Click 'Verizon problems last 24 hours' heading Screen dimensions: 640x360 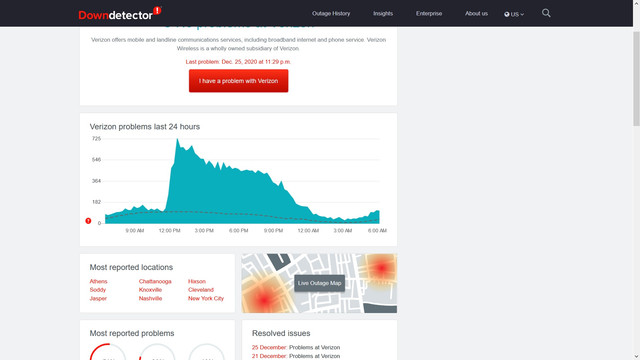point(145,127)
